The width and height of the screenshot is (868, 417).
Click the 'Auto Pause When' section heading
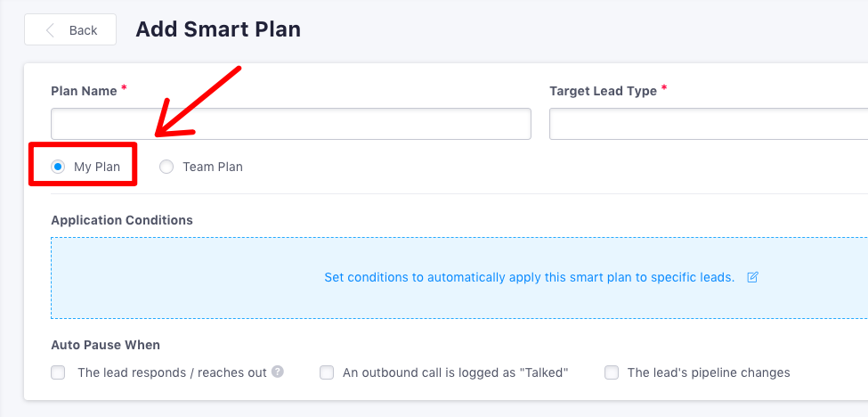[106, 345]
